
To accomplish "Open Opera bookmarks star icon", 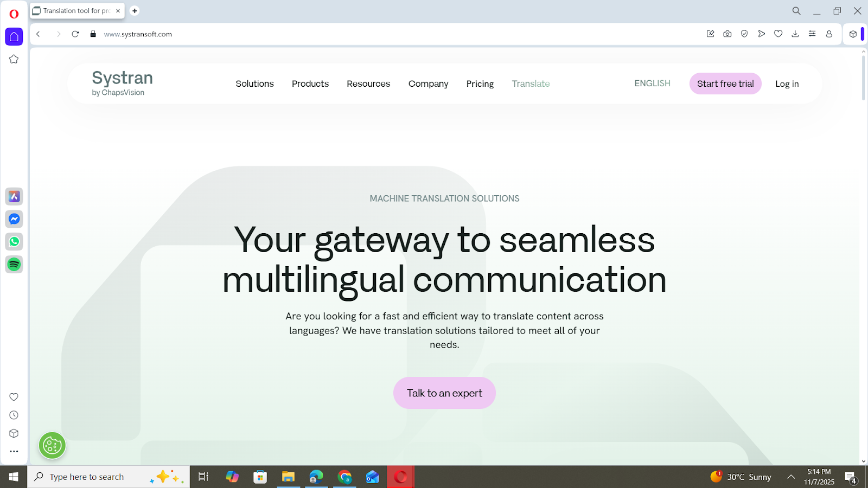I will tap(14, 59).
